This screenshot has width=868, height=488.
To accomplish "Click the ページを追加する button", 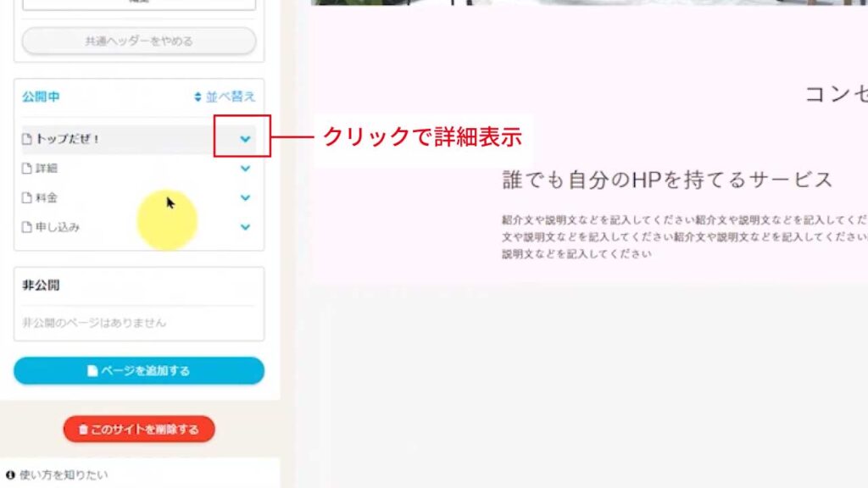I will (139, 371).
